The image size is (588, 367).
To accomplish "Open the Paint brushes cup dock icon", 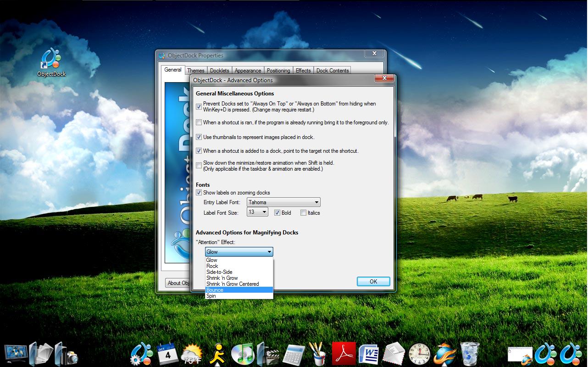I will tap(318, 354).
